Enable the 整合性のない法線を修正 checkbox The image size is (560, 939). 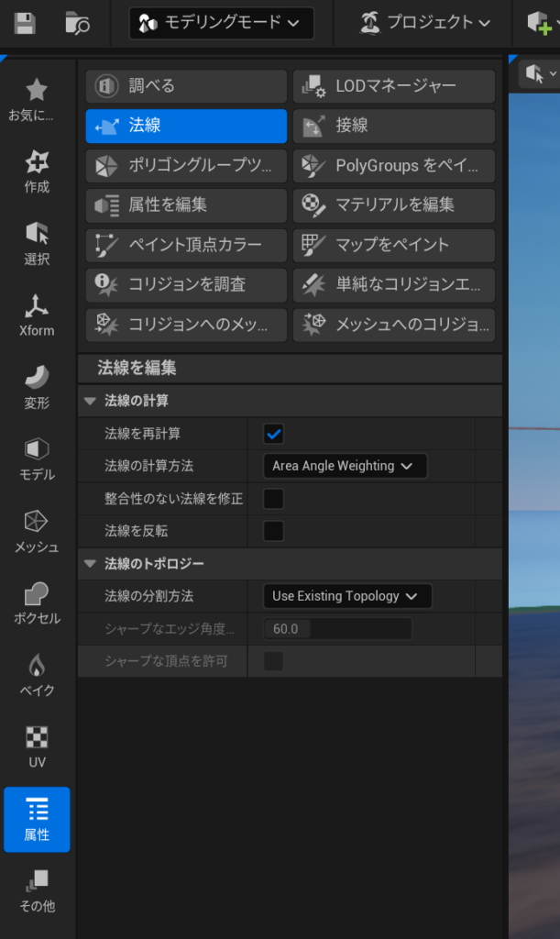tap(273, 499)
